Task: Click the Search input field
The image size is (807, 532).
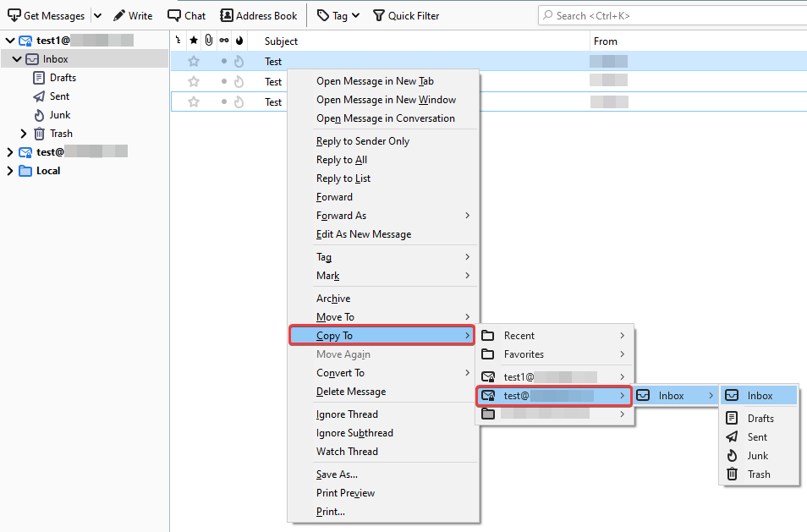Action: pyautogui.click(x=668, y=15)
